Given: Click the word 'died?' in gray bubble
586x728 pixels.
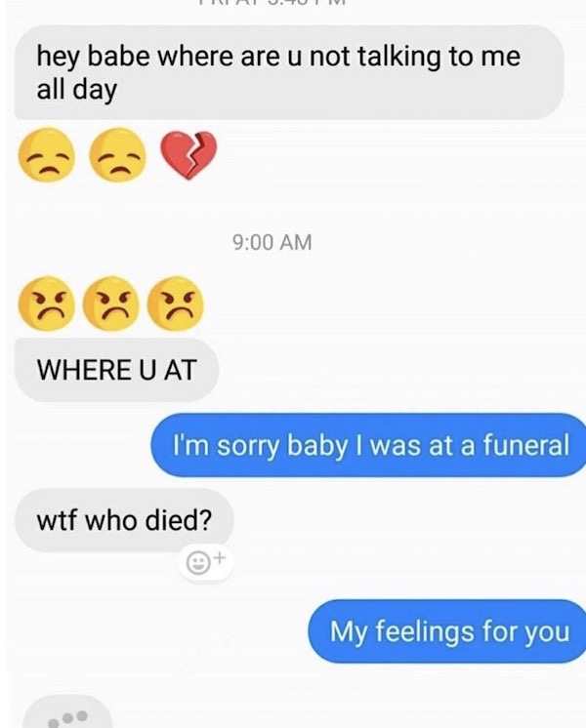Looking at the screenshot, I should (x=179, y=520).
